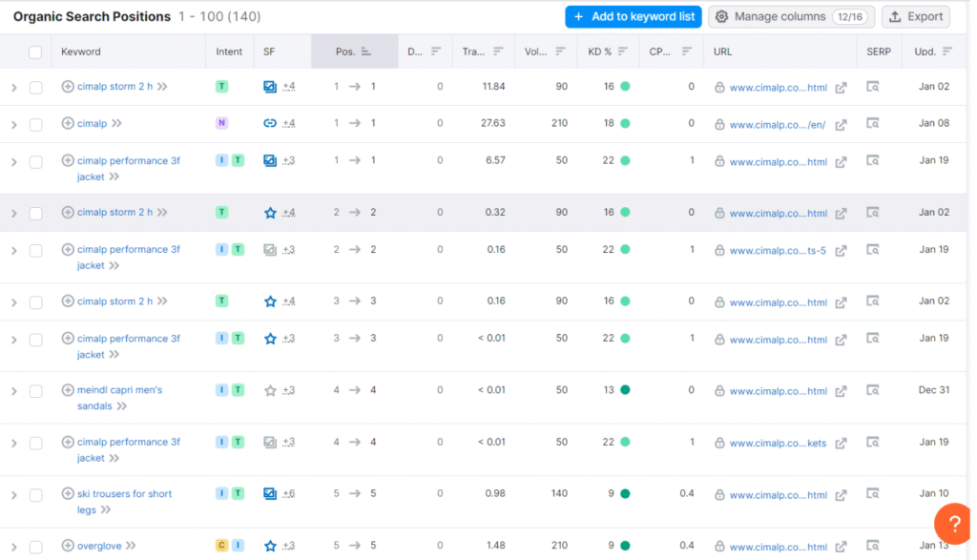Select the checkbox for the overglove keyword row
977x560 pixels.
pos(35,545)
